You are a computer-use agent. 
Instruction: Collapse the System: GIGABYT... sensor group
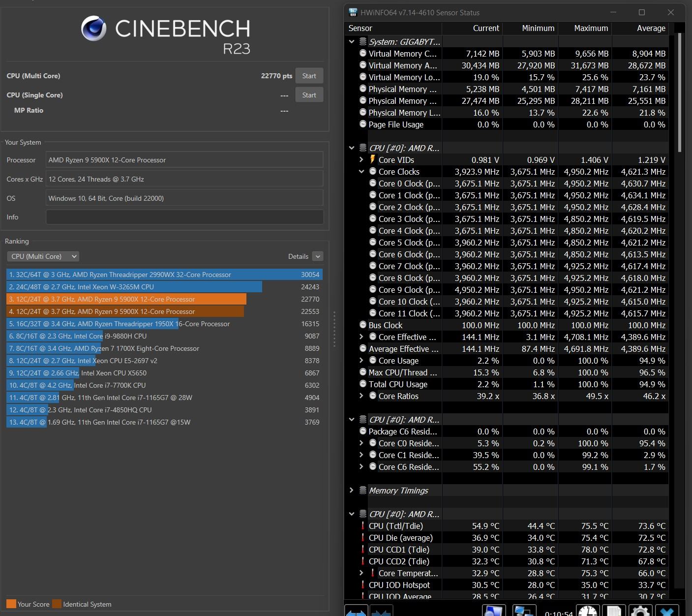[x=352, y=42]
